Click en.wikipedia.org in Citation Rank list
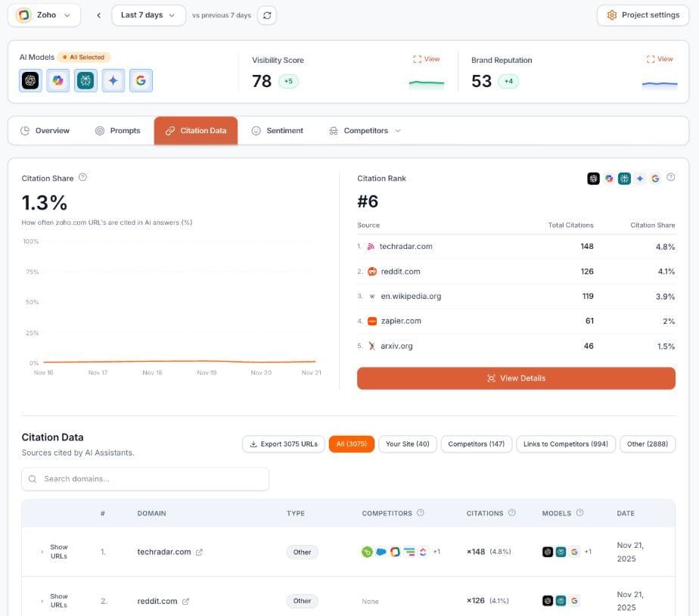This screenshot has width=699, height=616. 411,296
